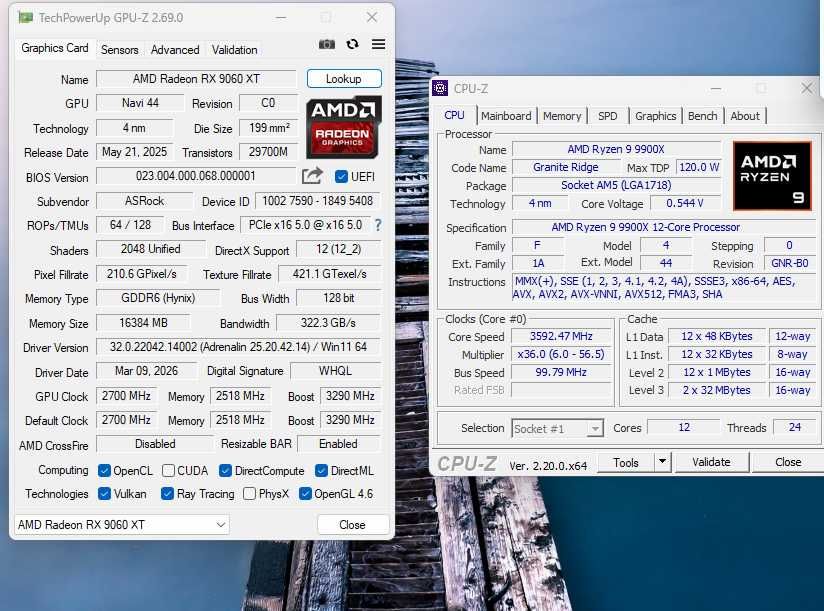Open the GPU-Z hamburger menu
Screen dimensions: 824x611
[378, 44]
